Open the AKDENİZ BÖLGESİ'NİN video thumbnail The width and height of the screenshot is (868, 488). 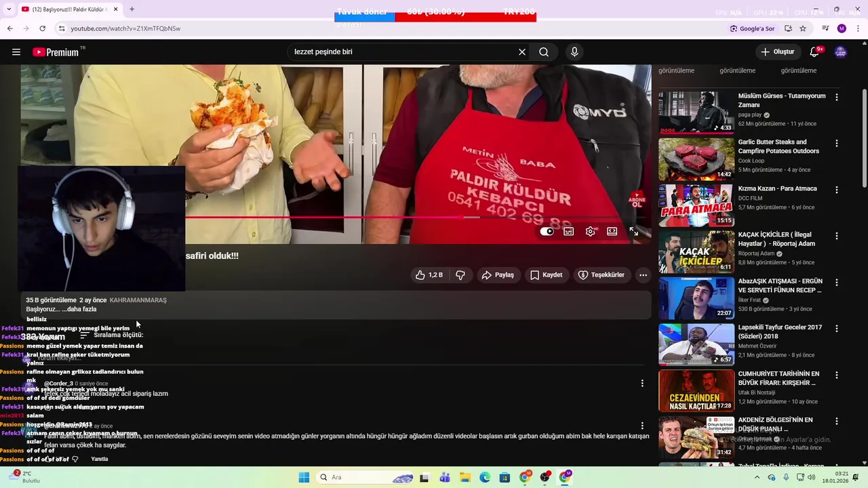click(696, 436)
